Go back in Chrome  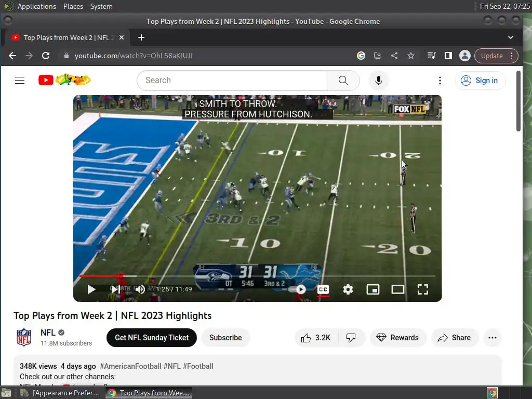tap(12, 56)
